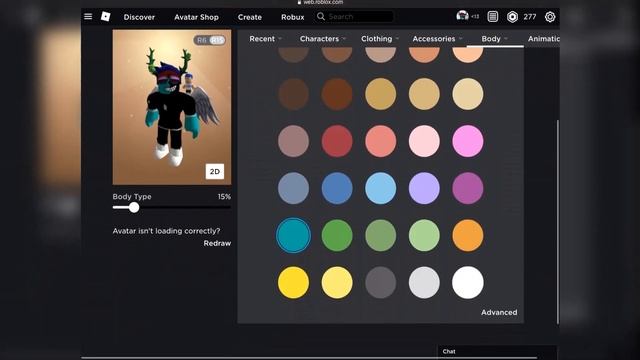Image resolution: width=640 pixels, height=360 pixels.
Task: Toggle the R6/R15 avatar rig switch
Action: pyautogui.click(x=209, y=40)
